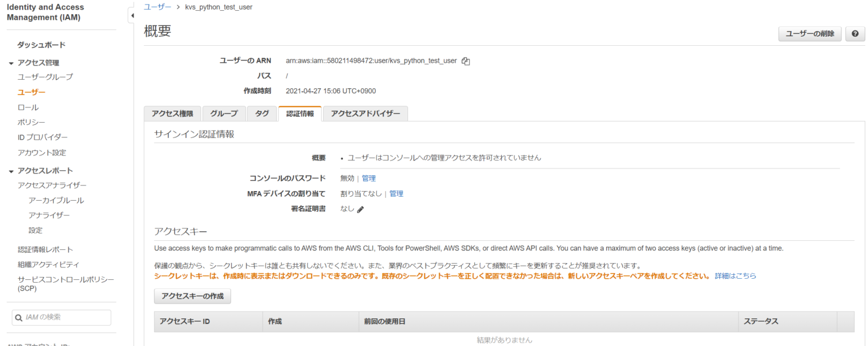Screen dimensions: 868x346
Task: Click the kvs_python_test_user breadcrumb text
Action: pos(219,7)
